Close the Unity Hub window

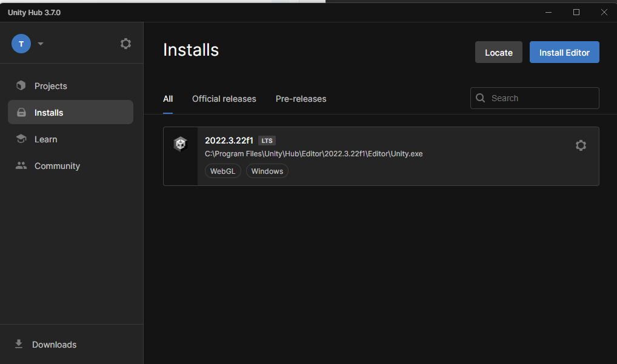coord(604,12)
